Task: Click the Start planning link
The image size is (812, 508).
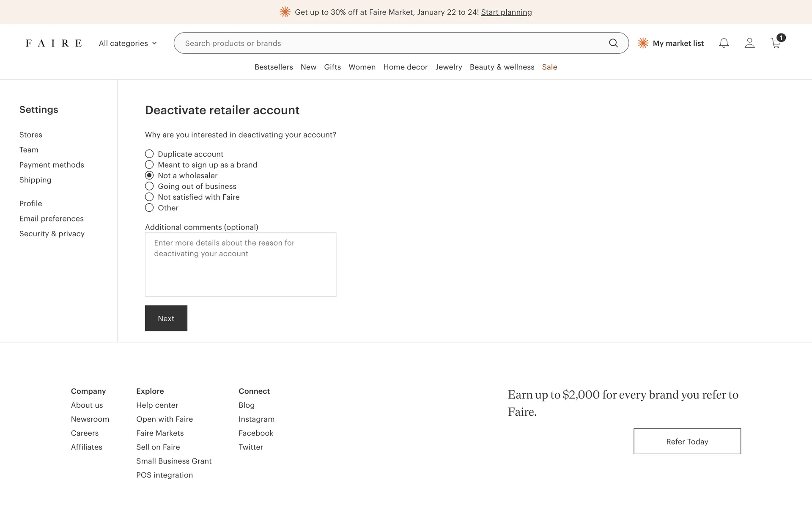Action: point(506,12)
